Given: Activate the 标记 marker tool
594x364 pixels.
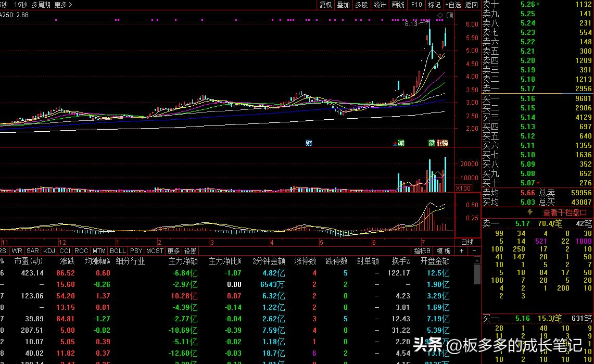Looking at the screenshot, I should (x=434, y=5).
